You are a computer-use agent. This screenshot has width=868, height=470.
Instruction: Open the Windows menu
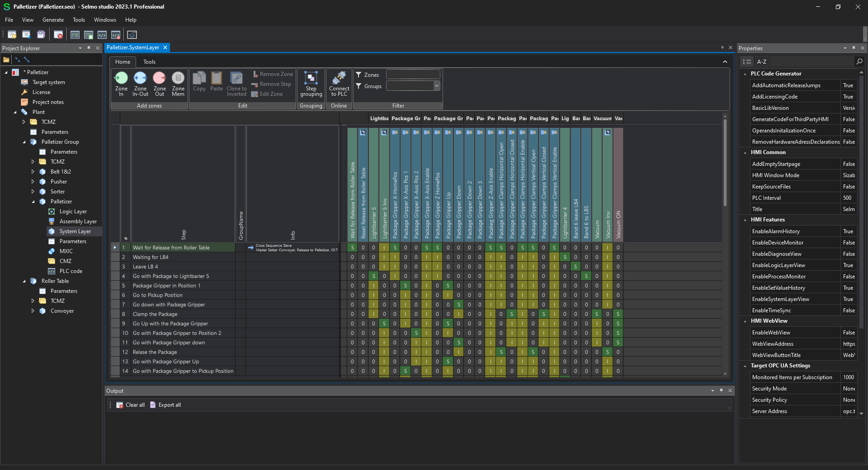[x=105, y=20]
